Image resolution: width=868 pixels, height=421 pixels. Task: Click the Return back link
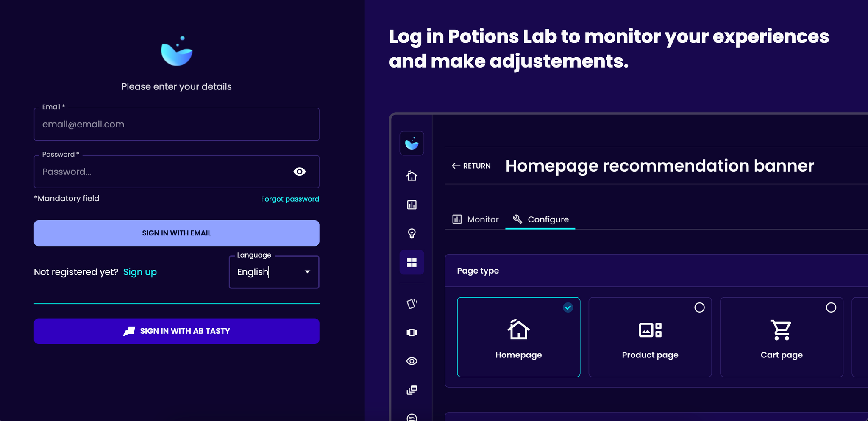pyautogui.click(x=471, y=166)
